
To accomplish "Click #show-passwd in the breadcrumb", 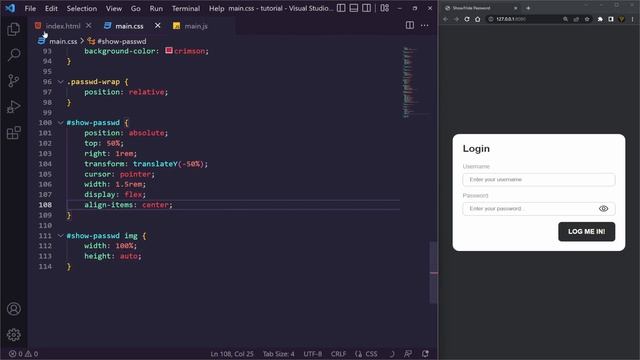I will coord(122,41).
